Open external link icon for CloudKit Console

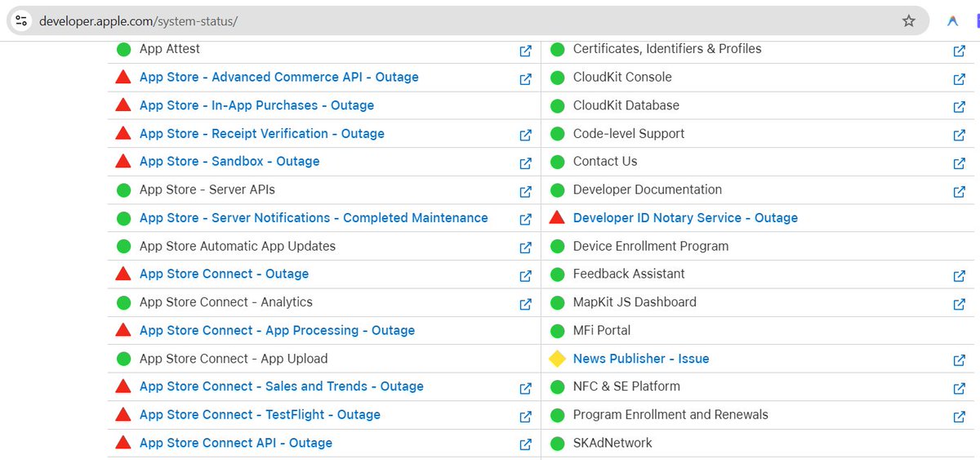point(960,78)
